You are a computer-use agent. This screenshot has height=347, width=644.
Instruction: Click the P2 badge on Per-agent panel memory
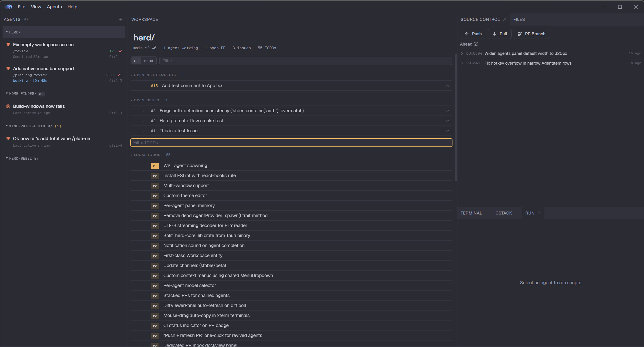pyautogui.click(x=155, y=206)
